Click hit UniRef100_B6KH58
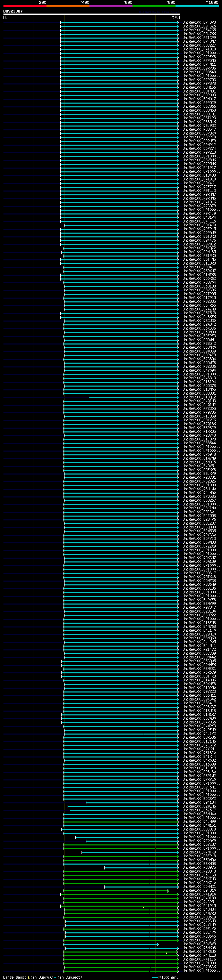This screenshot has width=222, height=980. click(x=199, y=864)
